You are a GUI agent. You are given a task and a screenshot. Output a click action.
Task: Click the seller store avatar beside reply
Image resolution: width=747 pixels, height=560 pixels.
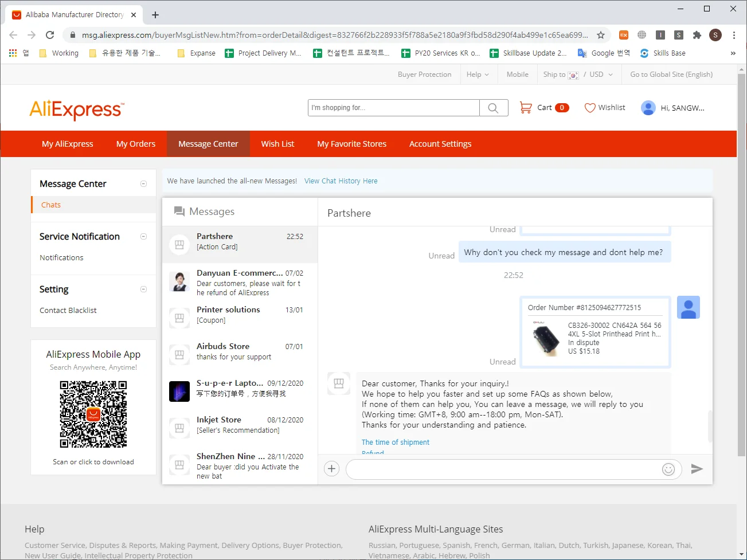pyautogui.click(x=339, y=383)
